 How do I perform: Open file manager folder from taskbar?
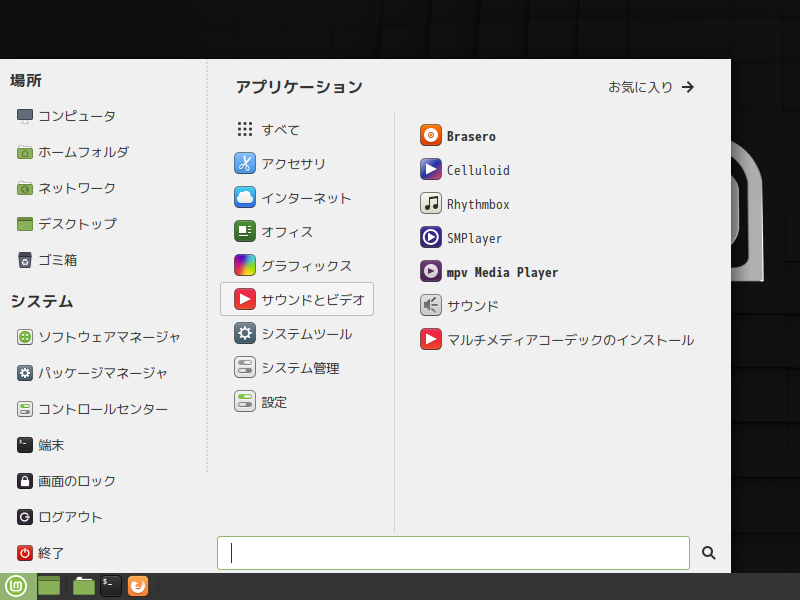click(x=84, y=586)
